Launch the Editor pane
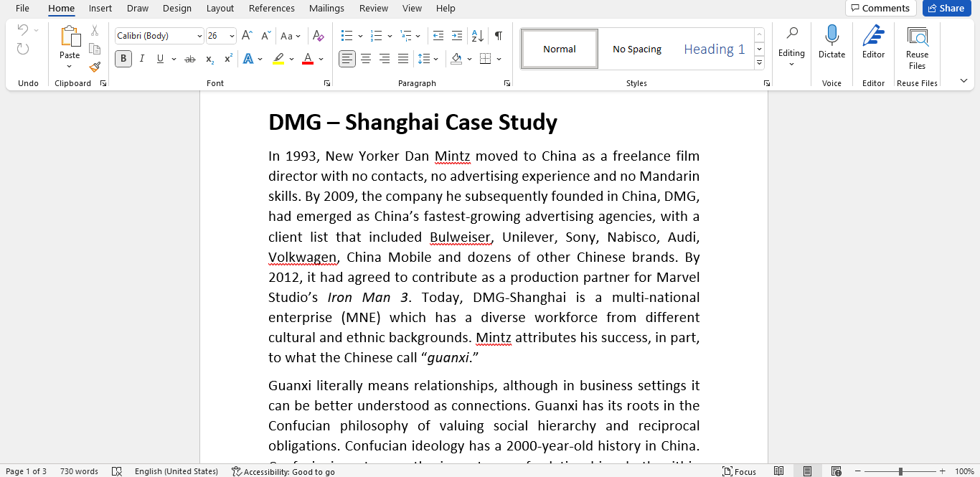This screenshot has height=477, width=980. click(x=873, y=43)
